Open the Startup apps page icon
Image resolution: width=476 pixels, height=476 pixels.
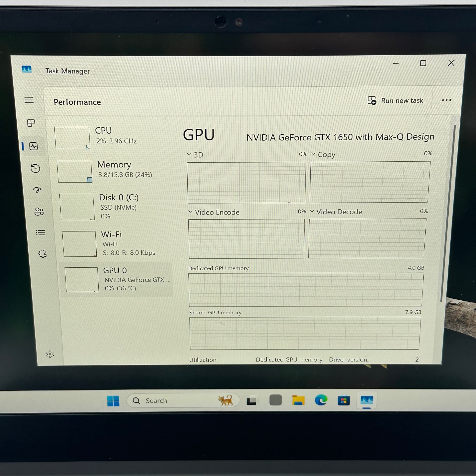coord(37,190)
